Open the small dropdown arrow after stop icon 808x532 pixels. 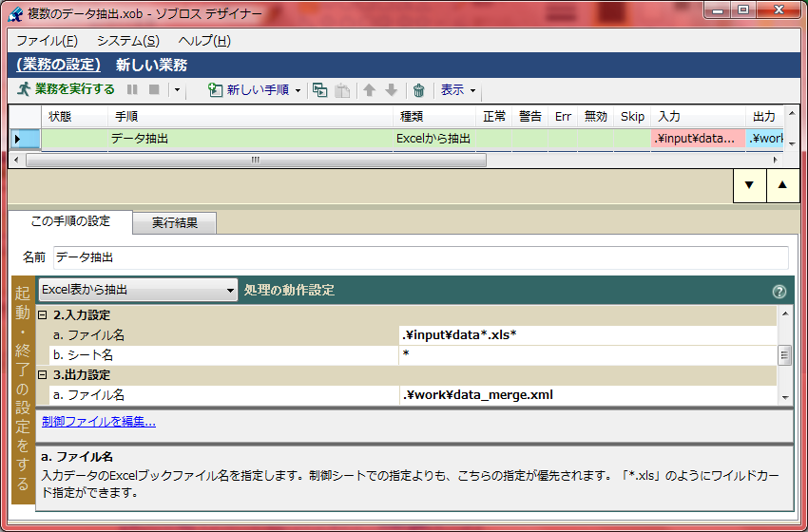[x=177, y=90]
